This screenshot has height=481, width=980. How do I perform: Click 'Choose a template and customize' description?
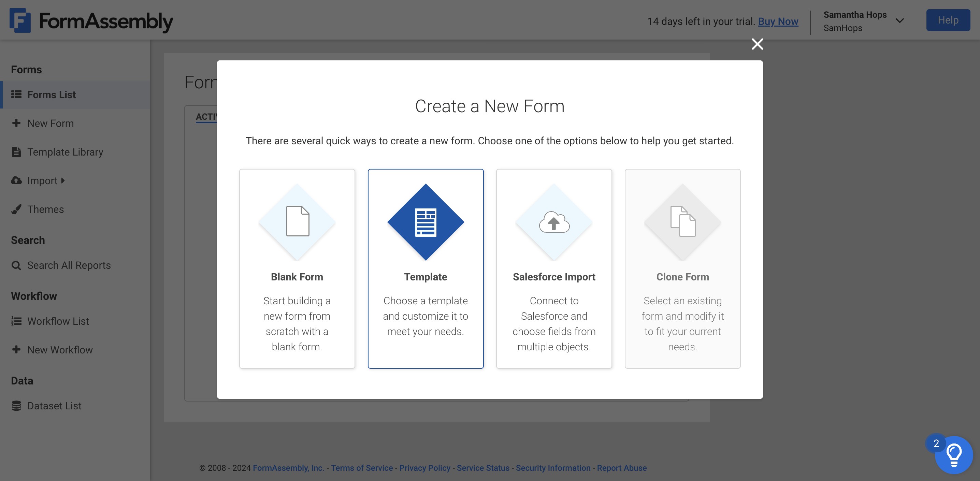[425, 316]
